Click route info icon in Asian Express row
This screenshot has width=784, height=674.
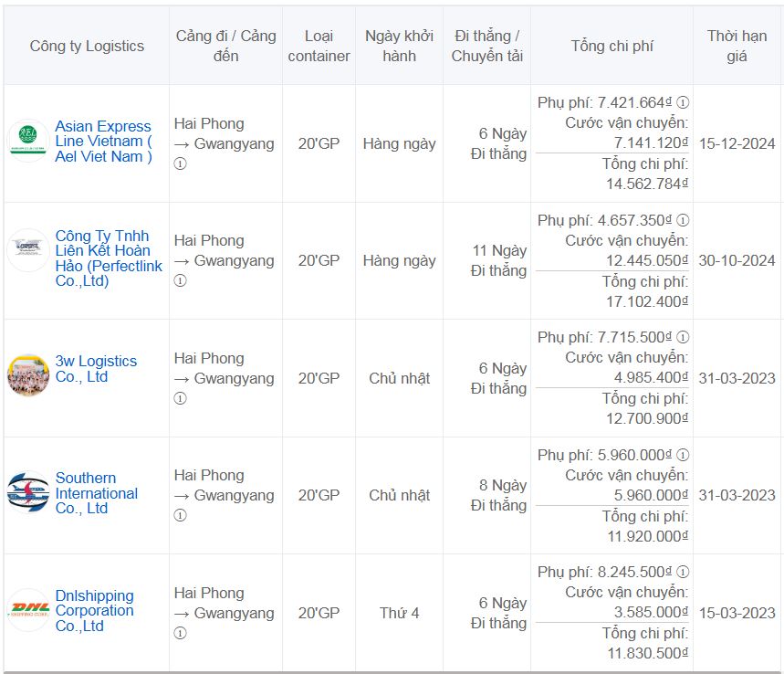click(x=180, y=164)
